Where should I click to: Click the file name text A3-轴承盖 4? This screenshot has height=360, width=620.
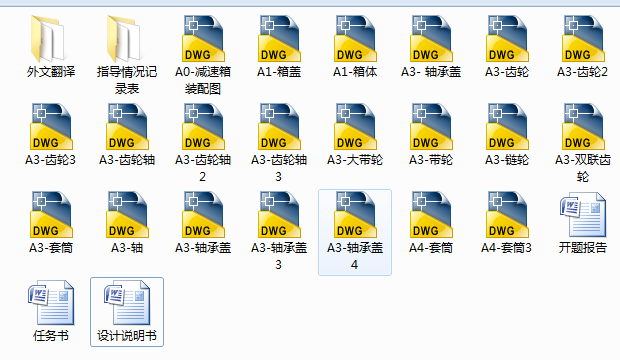pos(355,256)
